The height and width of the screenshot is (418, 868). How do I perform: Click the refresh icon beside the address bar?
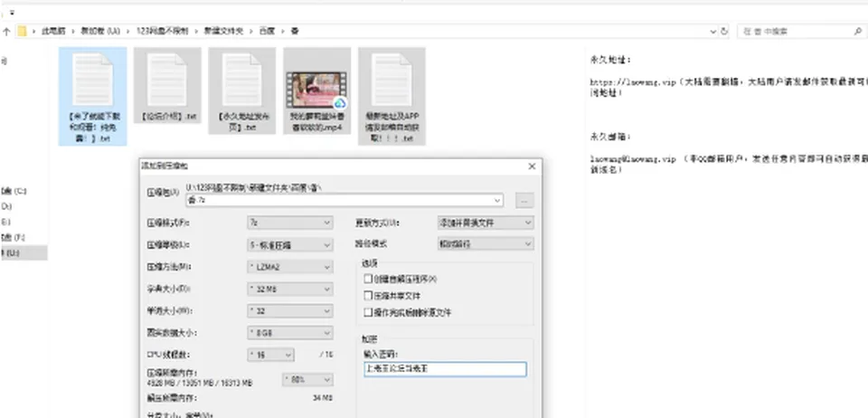pyautogui.click(x=724, y=32)
